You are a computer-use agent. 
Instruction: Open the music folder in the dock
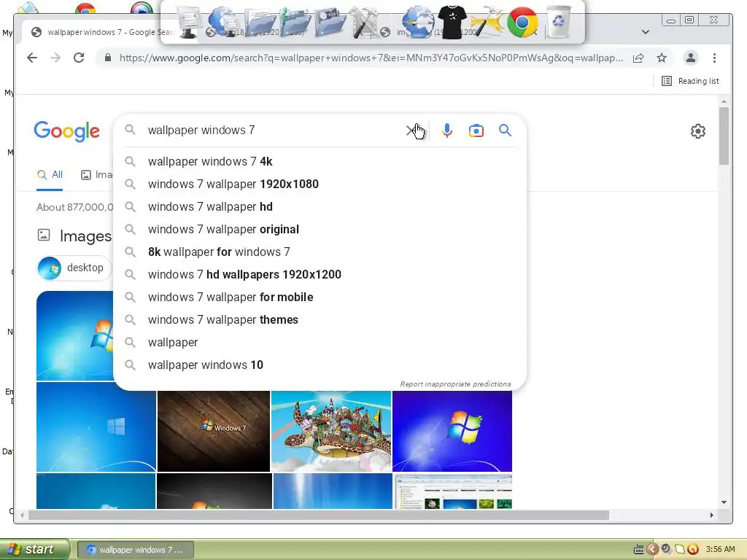coord(295,22)
